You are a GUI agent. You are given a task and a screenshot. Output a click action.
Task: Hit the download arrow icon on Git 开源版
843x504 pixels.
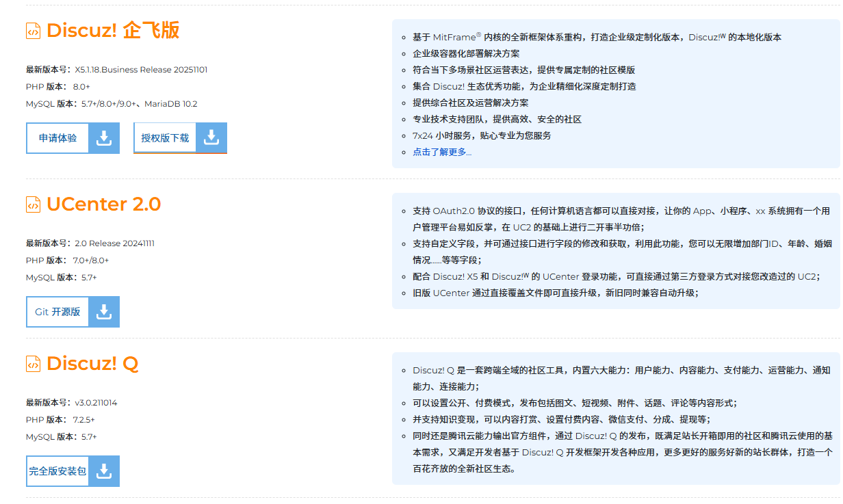(104, 312)
